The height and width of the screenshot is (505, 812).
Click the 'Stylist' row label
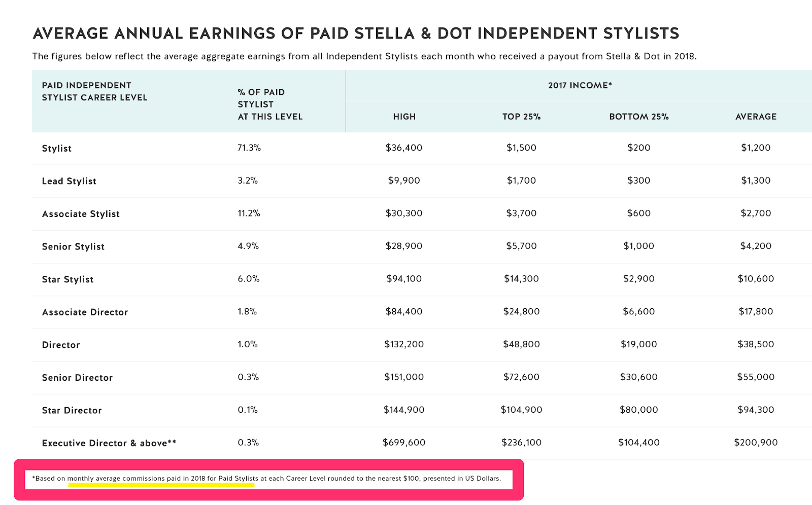(56, 149)
